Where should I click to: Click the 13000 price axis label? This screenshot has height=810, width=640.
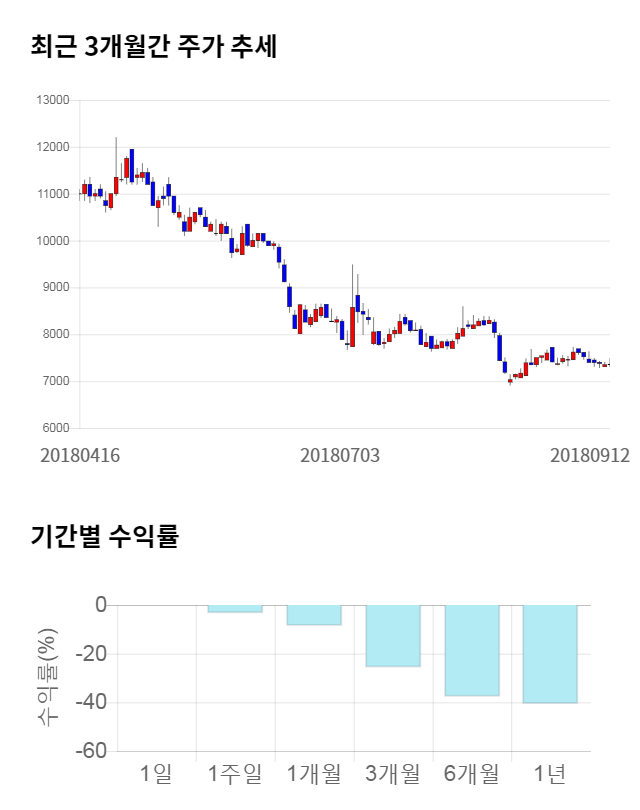[52, 100]
